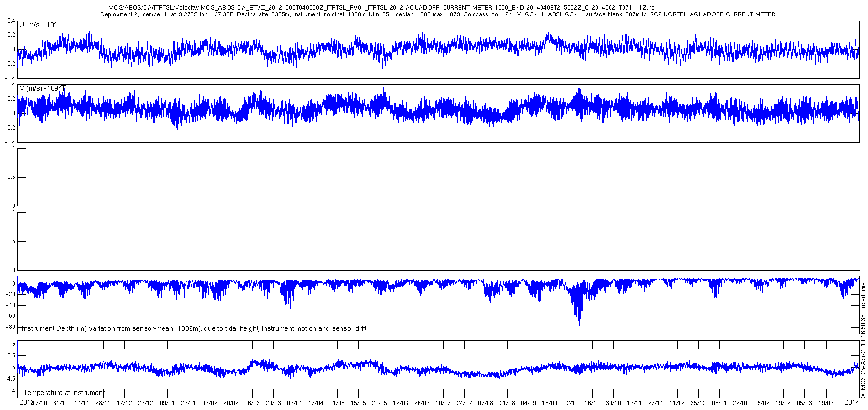Click the temperature time series trace

(438, 369)
